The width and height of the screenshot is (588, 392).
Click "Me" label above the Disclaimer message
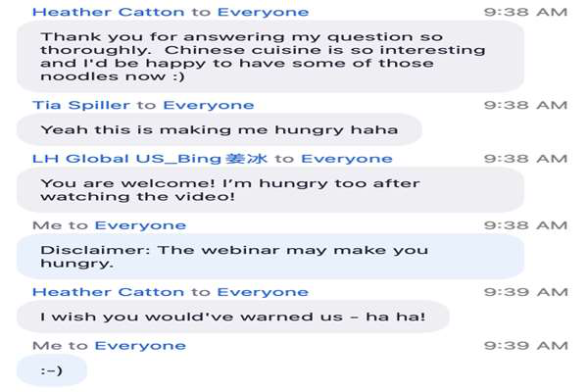[44, 225]
